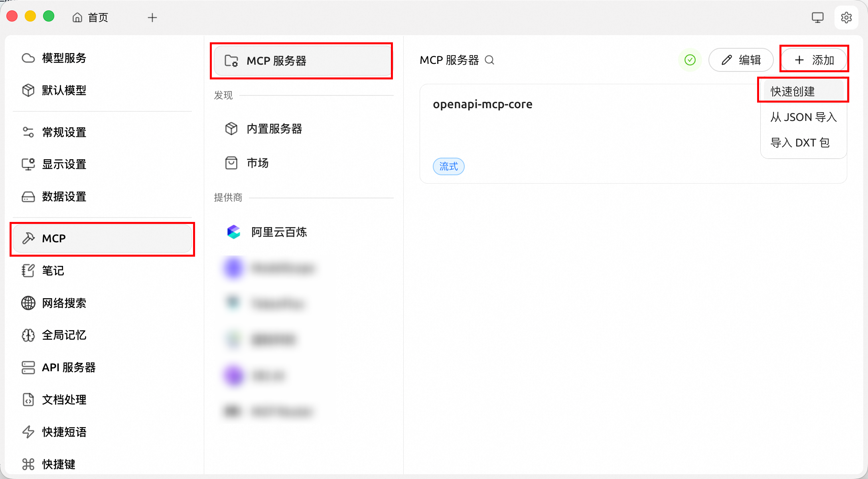Go to 网络搜索 settings
The width and height of the screenshot is (868, 479).
point(64,303)
